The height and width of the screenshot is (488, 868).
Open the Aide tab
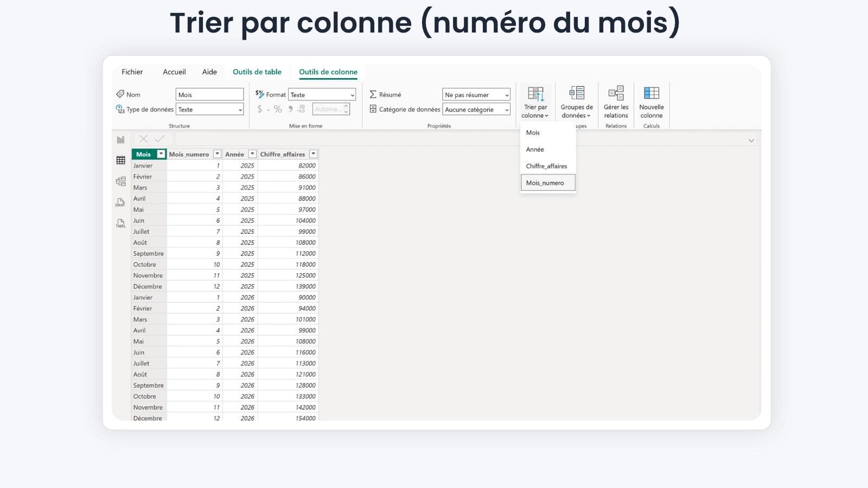(x=209, y=72)
